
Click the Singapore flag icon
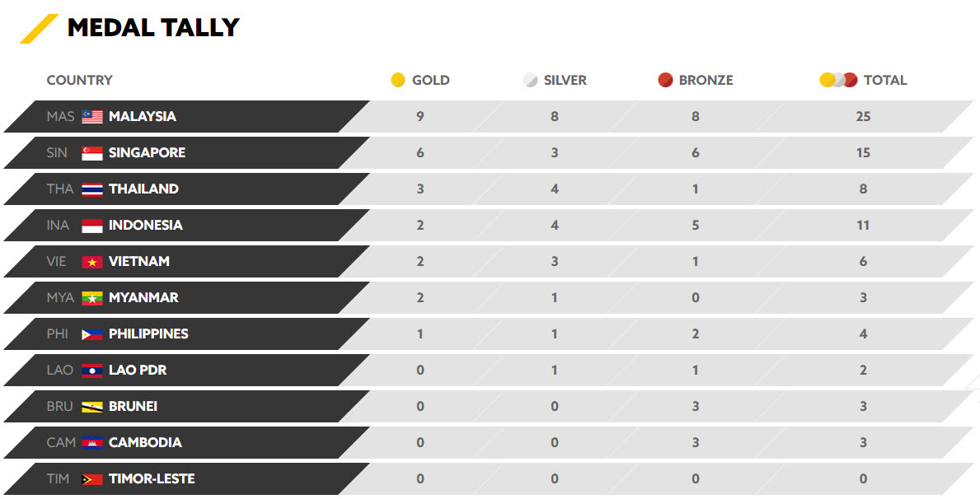pos(92,153)
